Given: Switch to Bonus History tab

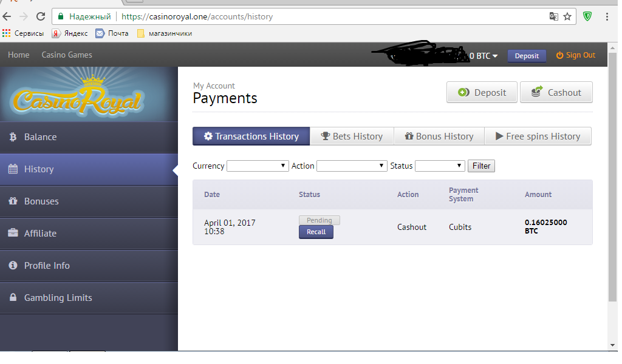Looking at the screenshot, I should [439, 136].
